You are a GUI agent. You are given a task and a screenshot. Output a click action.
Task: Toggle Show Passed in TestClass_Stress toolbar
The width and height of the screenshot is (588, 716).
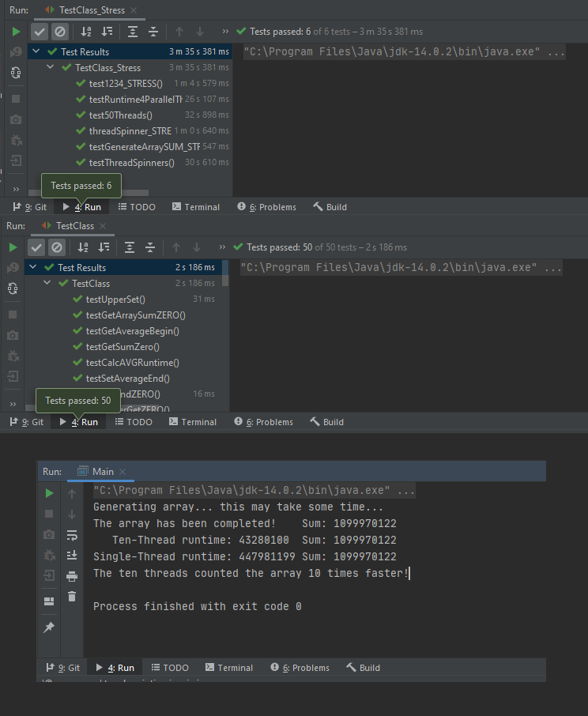pyautogui.click(x=39, y=32)
